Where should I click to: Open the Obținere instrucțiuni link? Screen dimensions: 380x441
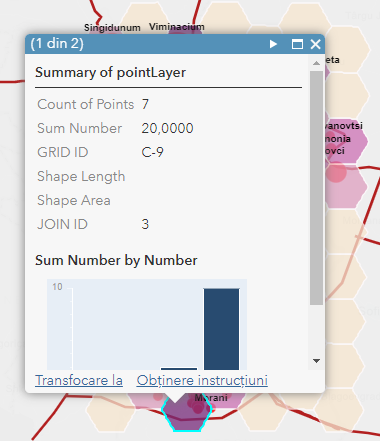(x=202, y=380)
